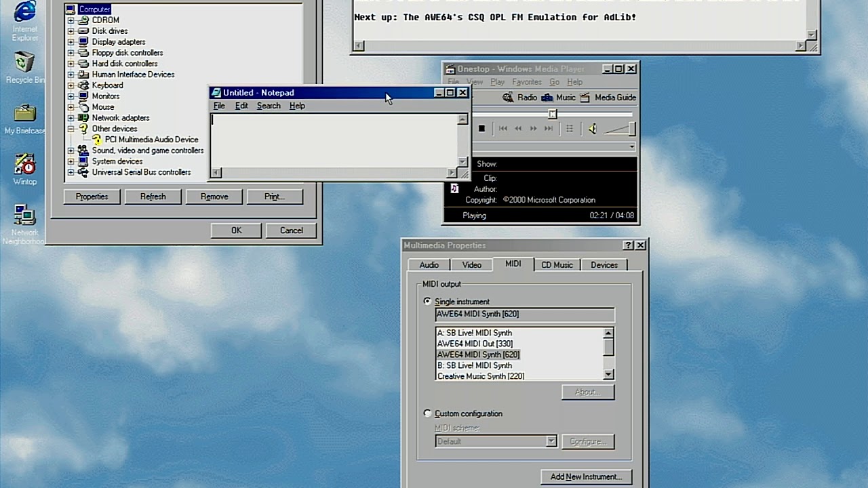Viewport: 868px width, 488px height.
Task: Select the yellow question mark PCI Multimedia Audio Device icon
Action: (x=96, y=140)
